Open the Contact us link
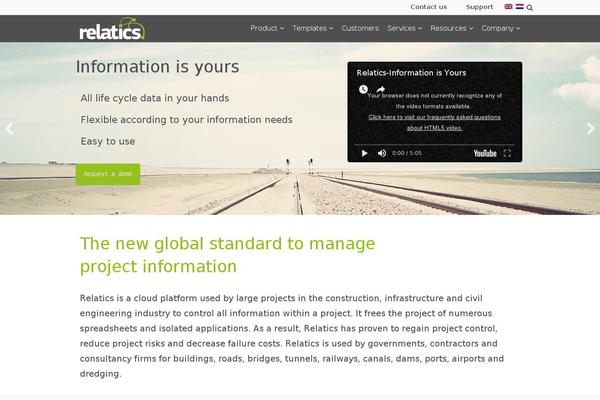600x400 pixels. click(428, 7)
